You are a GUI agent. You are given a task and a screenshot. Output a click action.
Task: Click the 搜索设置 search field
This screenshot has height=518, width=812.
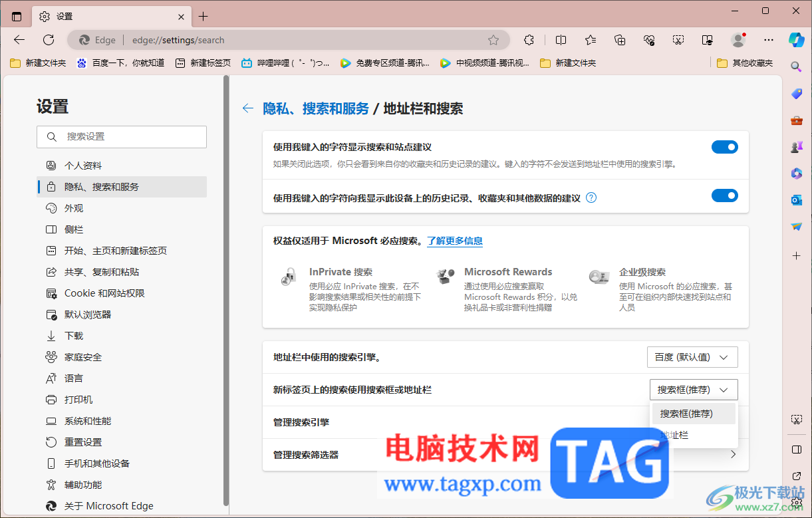pyautogui.click(x=122, y=137)
